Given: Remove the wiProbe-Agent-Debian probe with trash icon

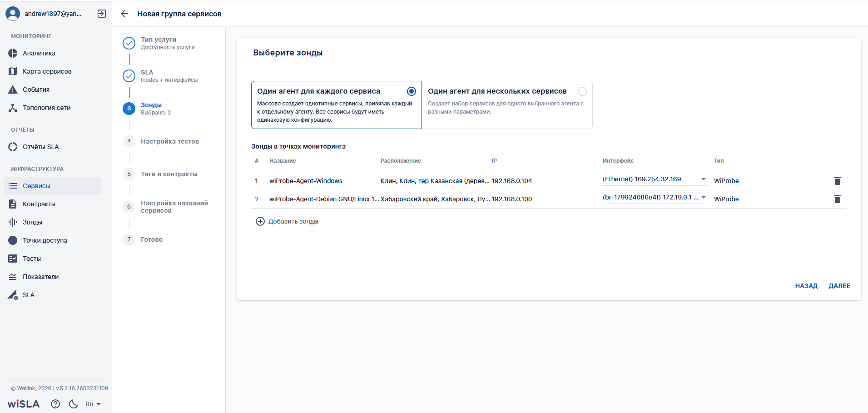Looking at the screenshot, I should [837, 199].
